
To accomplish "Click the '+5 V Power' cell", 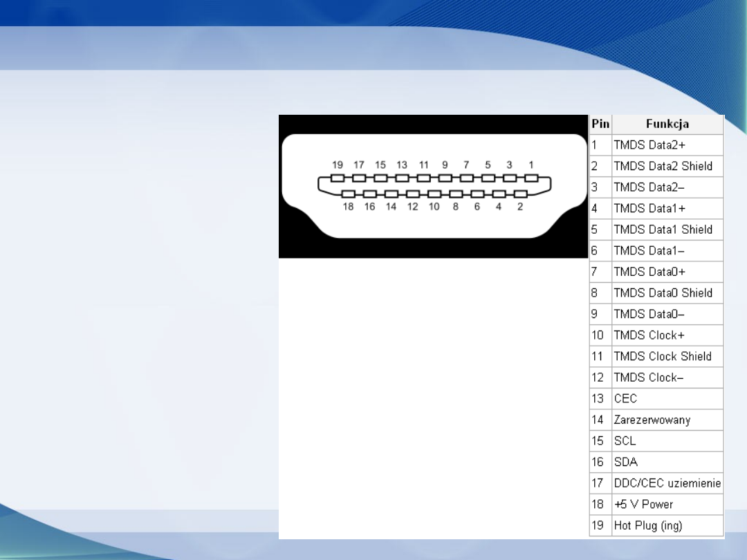I will 643,505.
